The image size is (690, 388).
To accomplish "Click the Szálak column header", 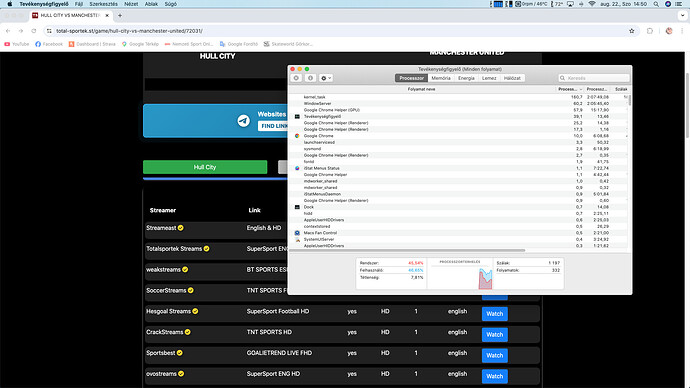I will tap(621, 89).
